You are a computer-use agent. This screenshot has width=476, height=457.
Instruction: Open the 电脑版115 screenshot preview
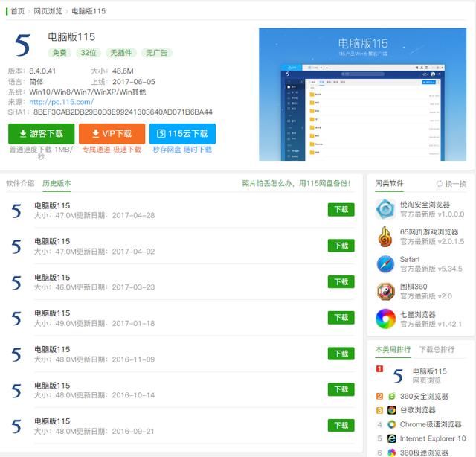362,95
